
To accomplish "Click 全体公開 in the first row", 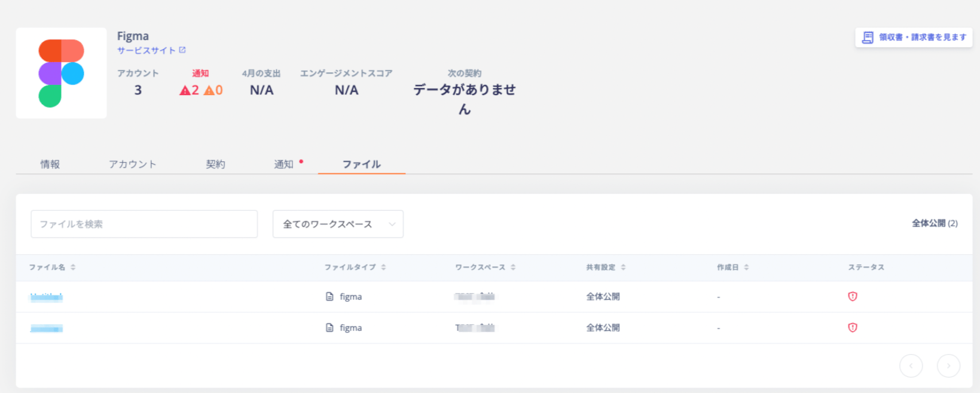I will pos(603,297).
